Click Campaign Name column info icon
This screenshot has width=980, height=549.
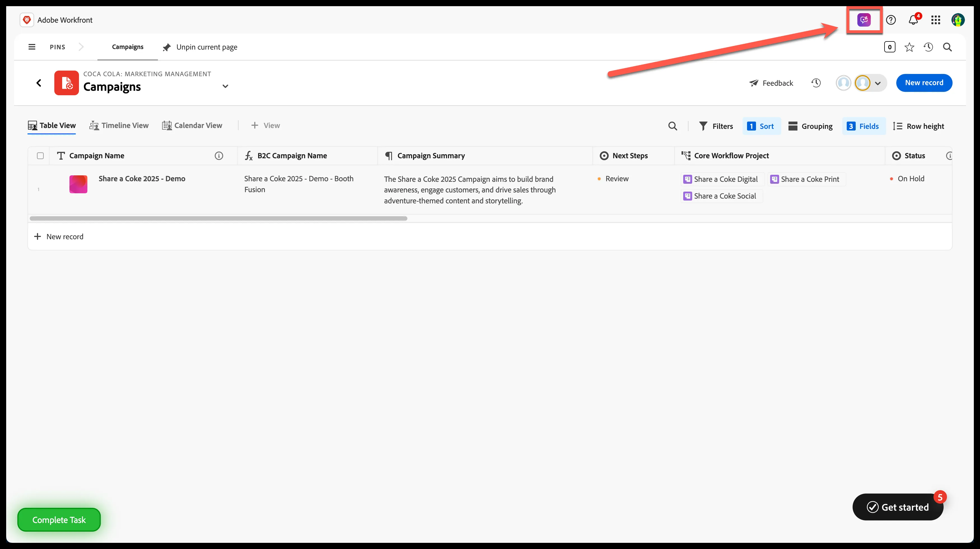pos(219,156)
